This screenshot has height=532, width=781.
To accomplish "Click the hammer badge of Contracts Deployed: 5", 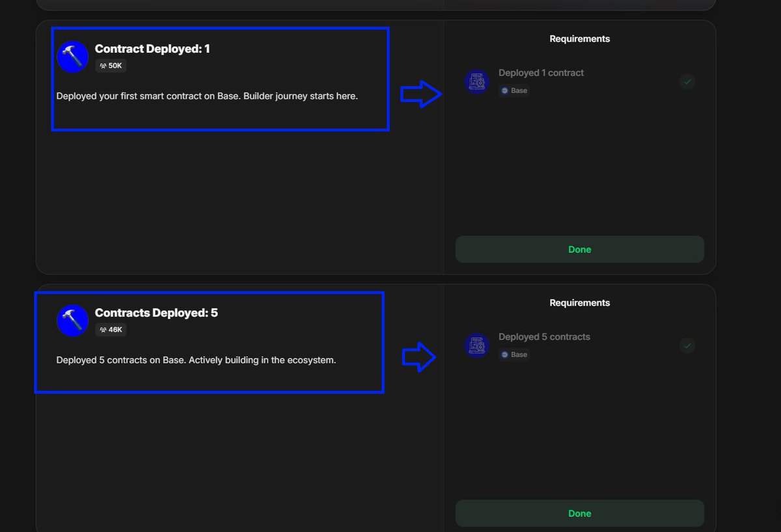I will (x=72, y=321).
